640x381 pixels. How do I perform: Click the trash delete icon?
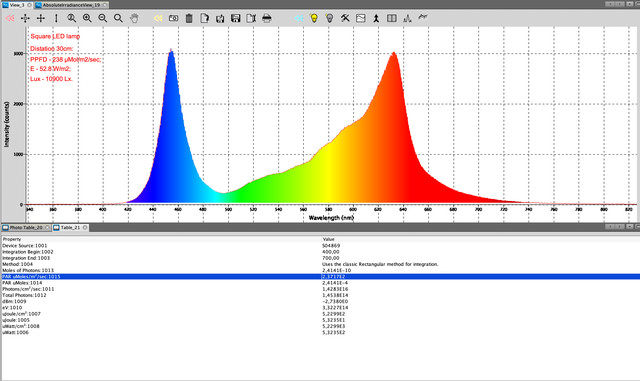pos(189,18)
